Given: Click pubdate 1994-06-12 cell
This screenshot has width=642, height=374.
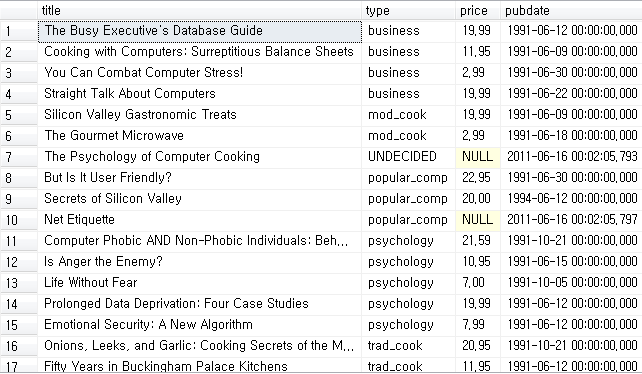Looking at the screenshot, I should point(571,199).
